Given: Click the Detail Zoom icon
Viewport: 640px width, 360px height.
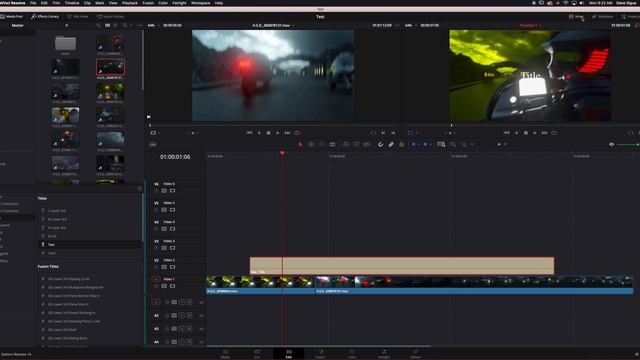Looking at the screenshot, I should pos(453,144).
